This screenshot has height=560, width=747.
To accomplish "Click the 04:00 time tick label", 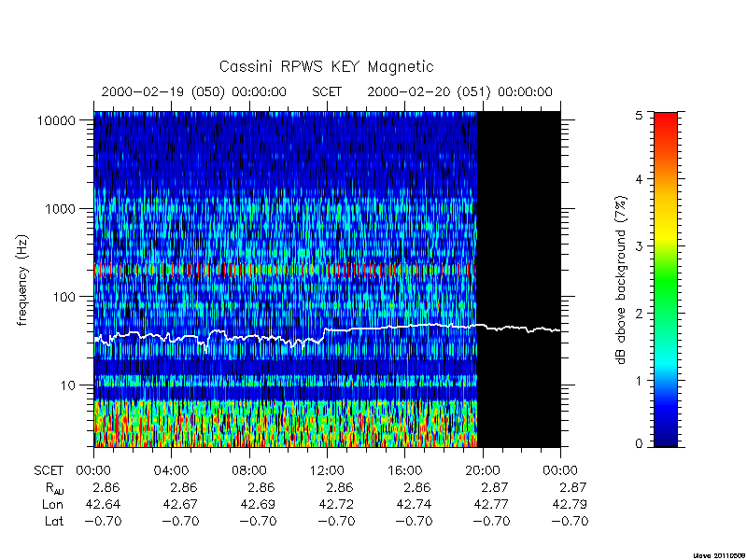I will pos(172,471).
